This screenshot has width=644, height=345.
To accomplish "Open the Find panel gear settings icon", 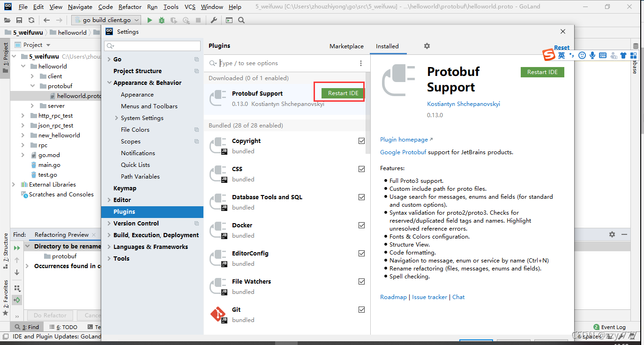I will click(612, 234).
